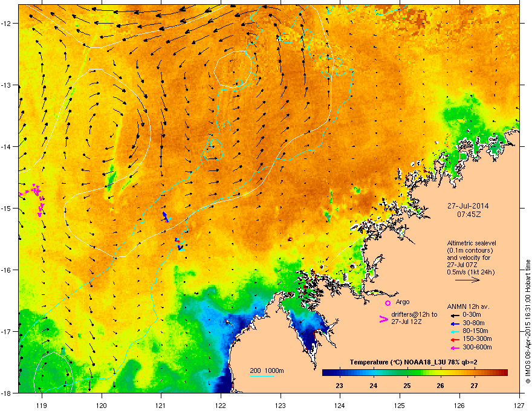Viewport: 532px width, 411px height.
Task: Click the 0.5m/s velocity scale arrow
Action: click(467, 280)
